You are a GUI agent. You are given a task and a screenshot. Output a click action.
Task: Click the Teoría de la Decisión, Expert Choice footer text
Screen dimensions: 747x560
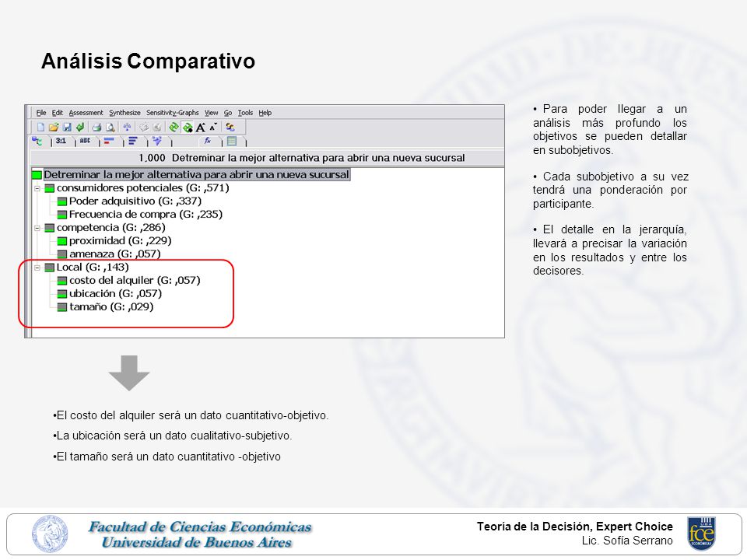tap(574, 527)
